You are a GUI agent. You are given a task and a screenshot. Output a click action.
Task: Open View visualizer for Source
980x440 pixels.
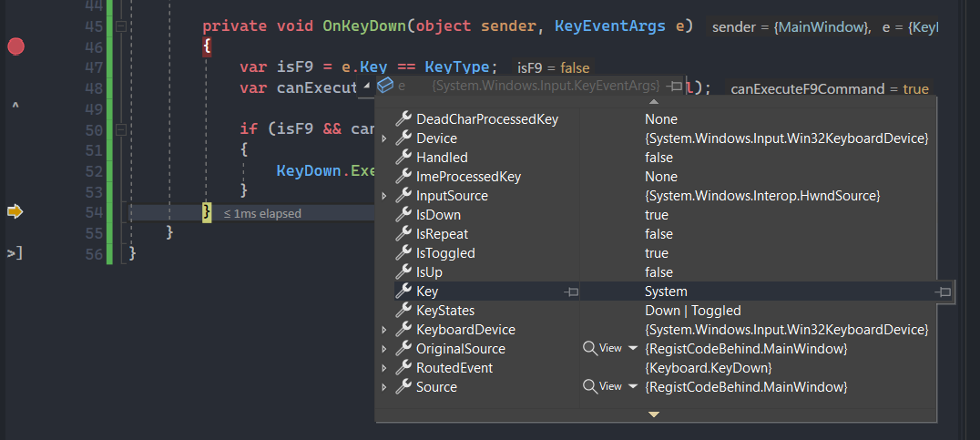click(x=603, y=387)
